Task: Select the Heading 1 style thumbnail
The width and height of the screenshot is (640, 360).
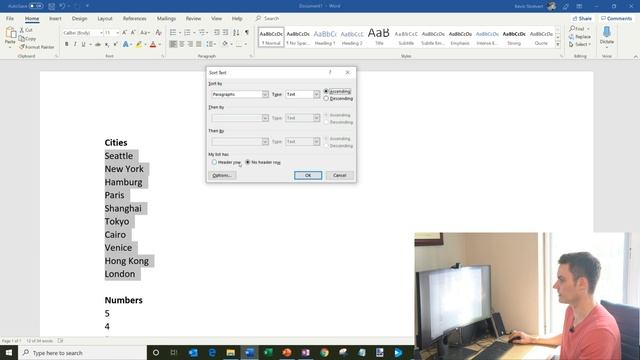Action: click(325, 37)
